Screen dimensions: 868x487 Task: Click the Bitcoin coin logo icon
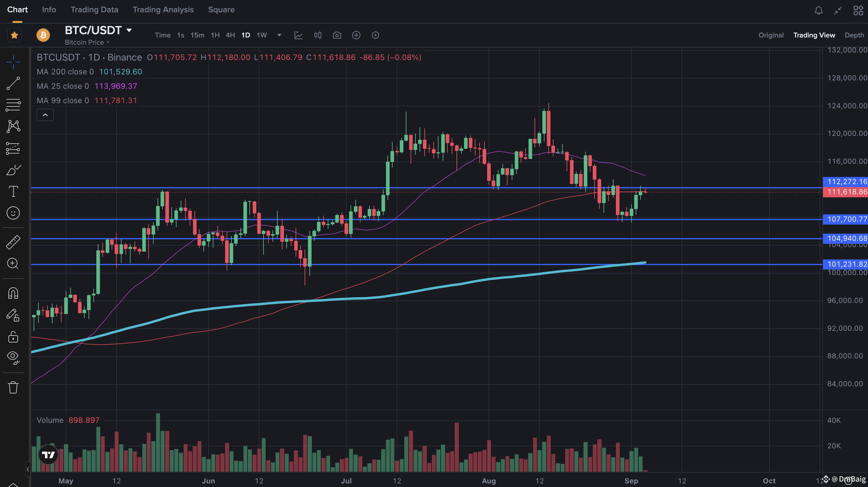coord(43,35)
